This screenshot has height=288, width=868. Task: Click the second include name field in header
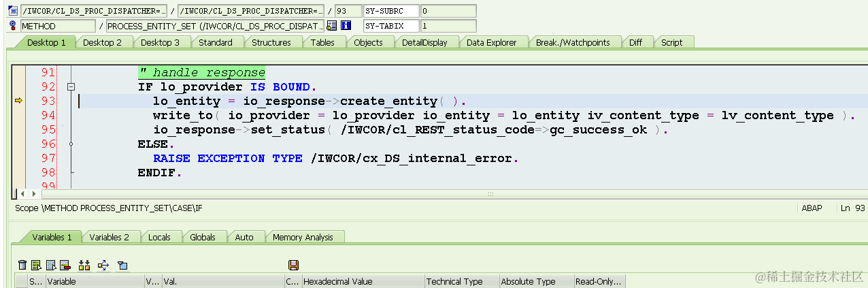(252, 11)
